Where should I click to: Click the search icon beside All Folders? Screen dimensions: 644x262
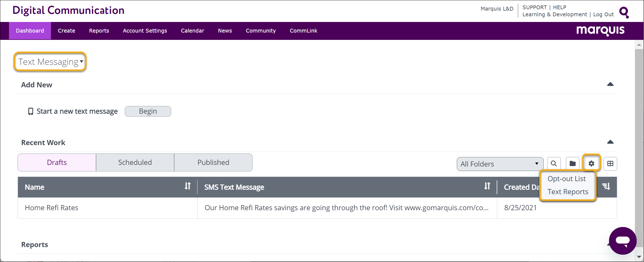pos(554,164)
